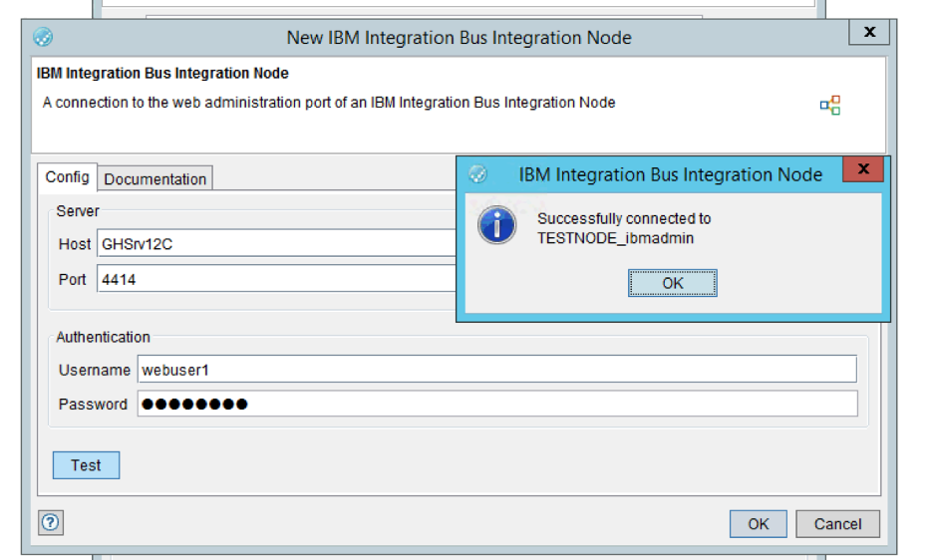Click the blue information icon in the popup
Viewport: 933px width, 560px height.
click(496, 227)
